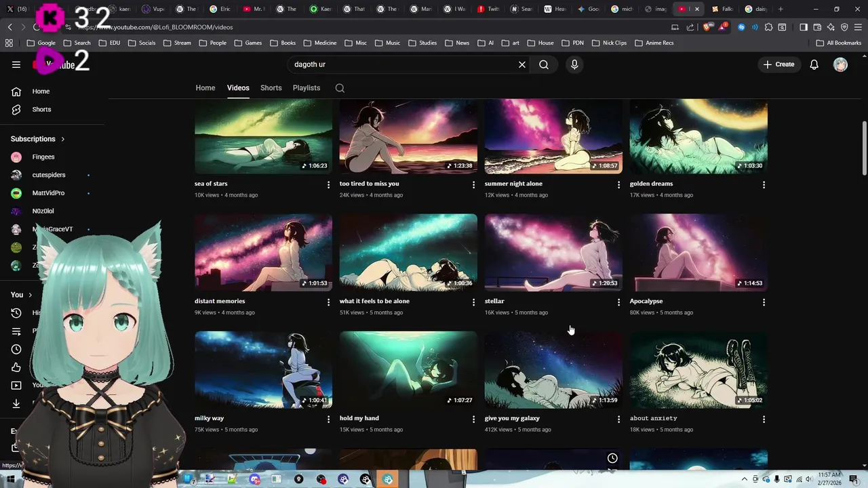868x488 pixels.
Task: Open more options for golden dreams
Action: (764, 184)
